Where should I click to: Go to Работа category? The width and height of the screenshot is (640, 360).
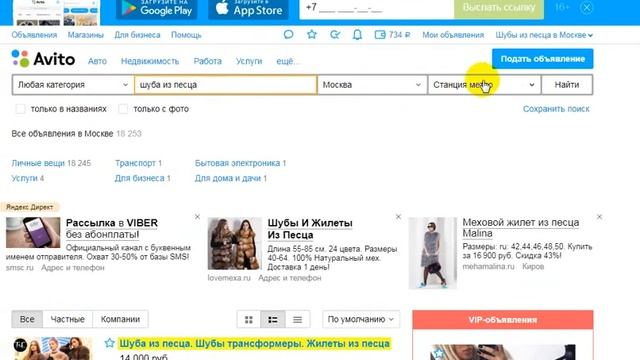207,61
